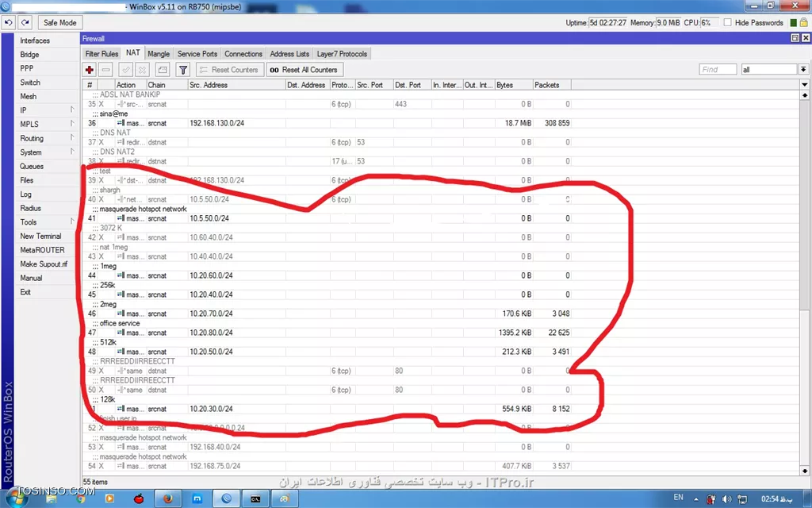Open Firefox from the taskbar
This screenshot has width=812, height=508.
click(x=168, y=498)
